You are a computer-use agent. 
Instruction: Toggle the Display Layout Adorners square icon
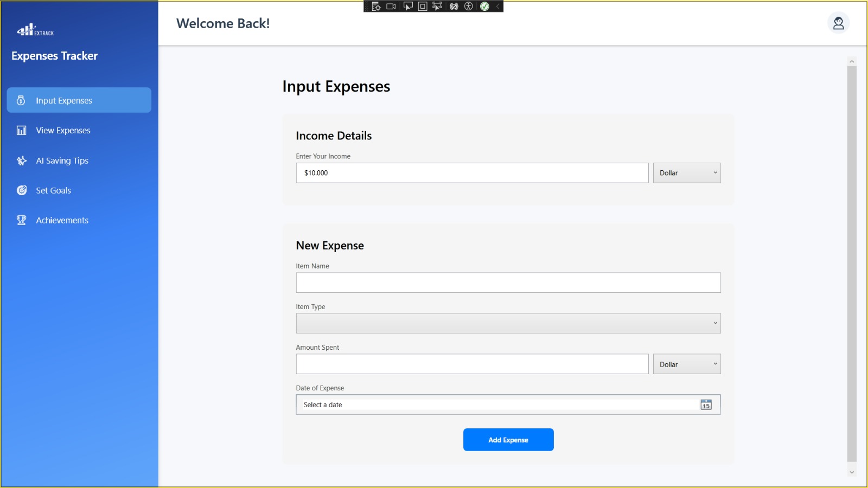click(423, 7)
